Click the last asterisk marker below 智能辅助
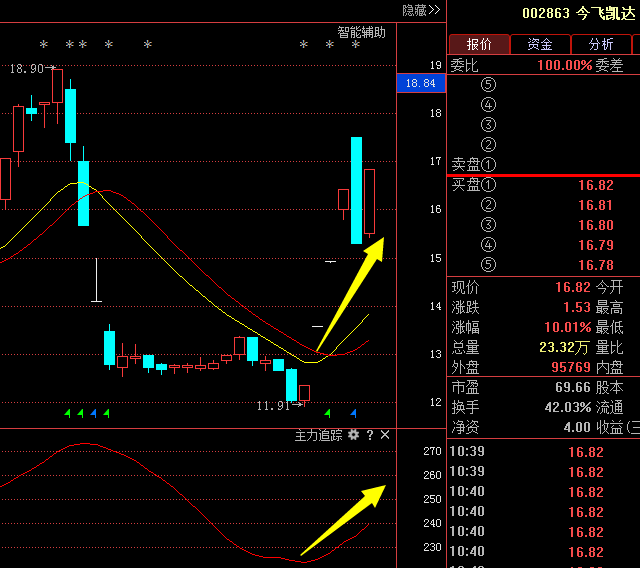The width and height of the screenshot is (640, 568). point(356,44)
